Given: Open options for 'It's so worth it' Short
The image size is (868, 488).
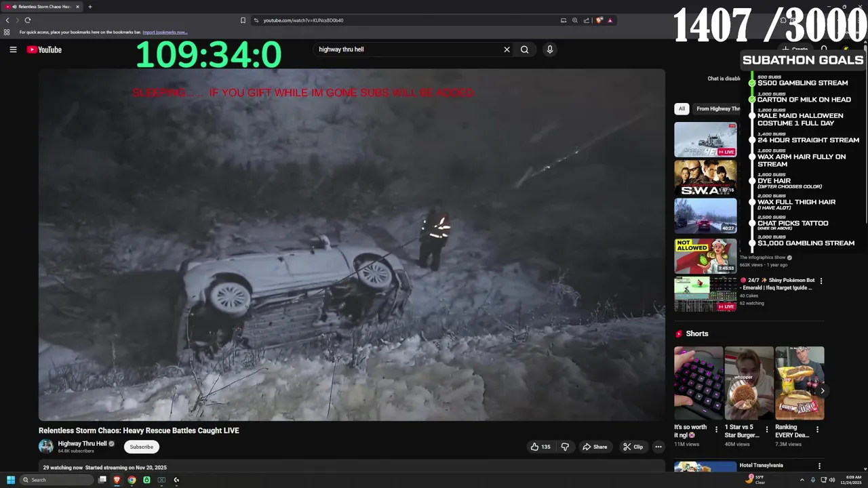Looking at the screenshot, I should point(716,429).
